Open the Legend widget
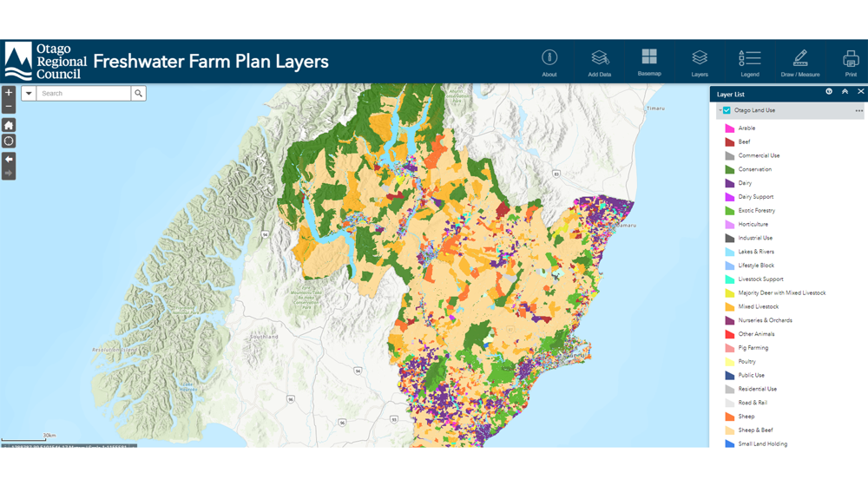Image resolution: width=868 pixels, height=486 pixels. point(750,62)
